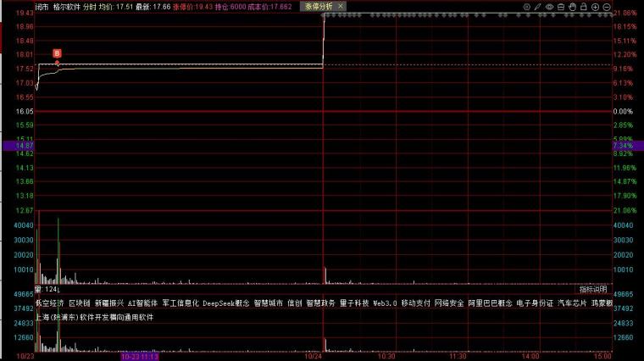Zoom in with the plus icon
The width and height of the screenshot is (644, 361).
click(595, 6)
